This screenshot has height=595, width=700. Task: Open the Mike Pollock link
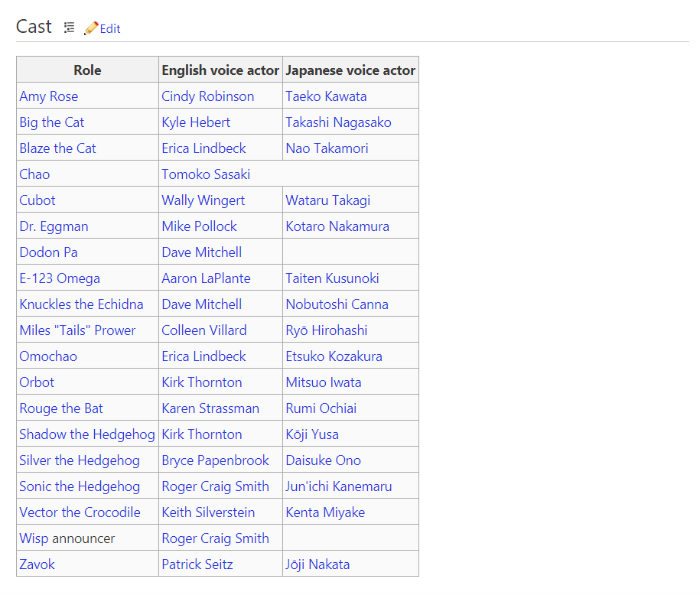coord(199,226)
